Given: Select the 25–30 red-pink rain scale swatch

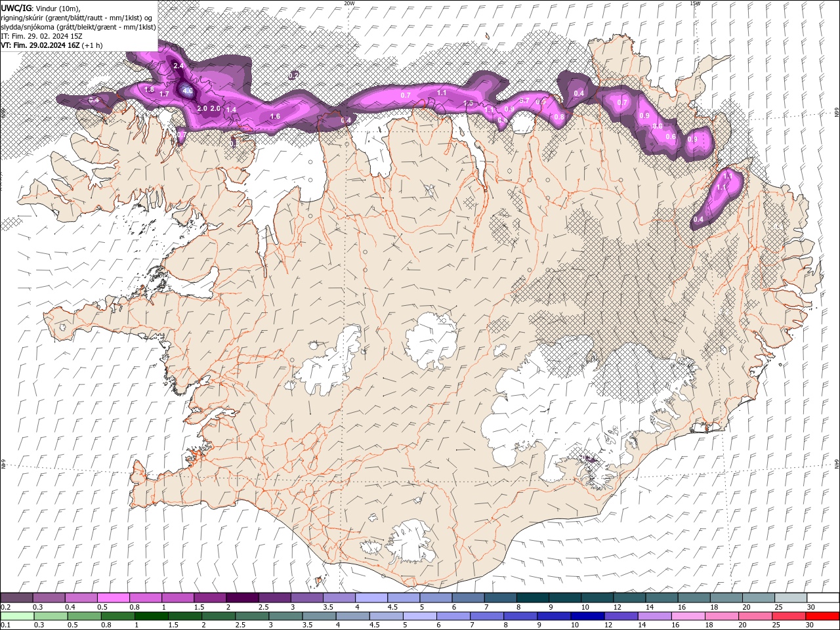Looking at the screenshot, I should (x=789, y=616).
